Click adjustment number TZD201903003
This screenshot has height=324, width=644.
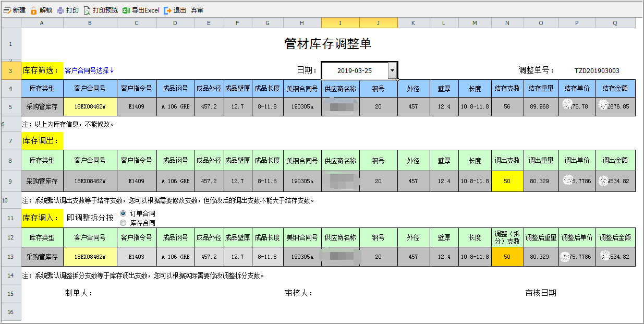pos(597,70)
